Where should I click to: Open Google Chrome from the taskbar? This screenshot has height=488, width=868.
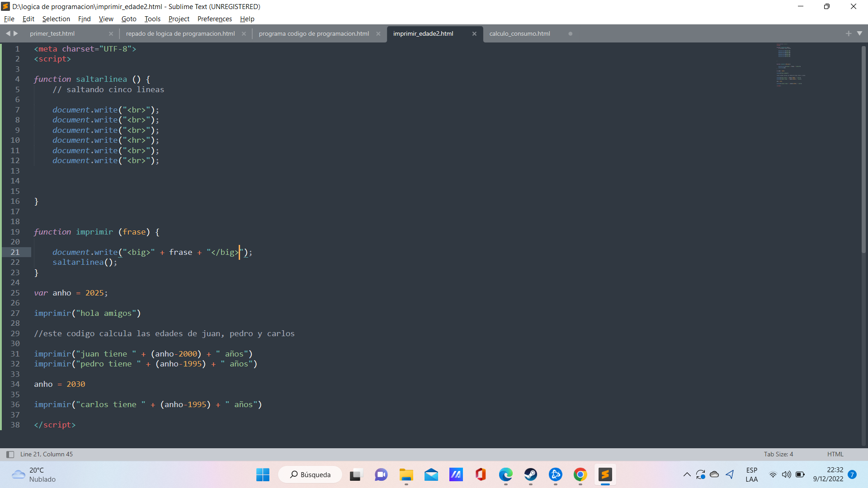coord(580,474)
